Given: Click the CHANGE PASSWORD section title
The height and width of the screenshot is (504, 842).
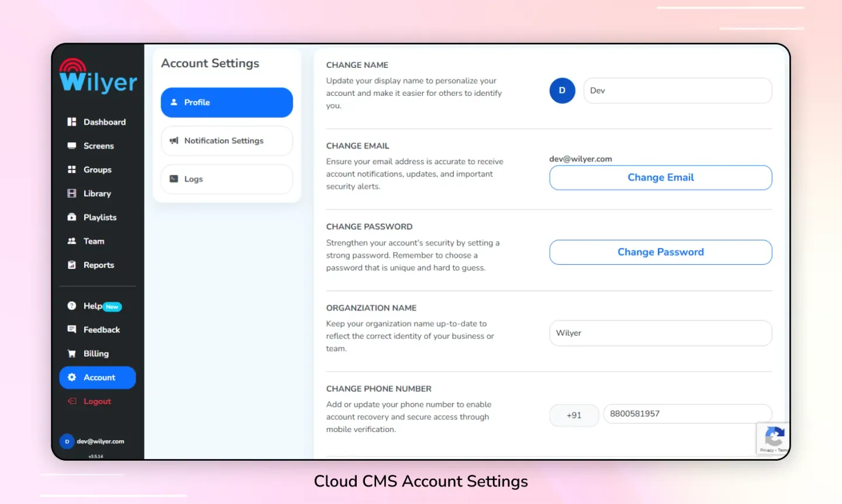Looking at the screenshot, I should pos(370,227).
